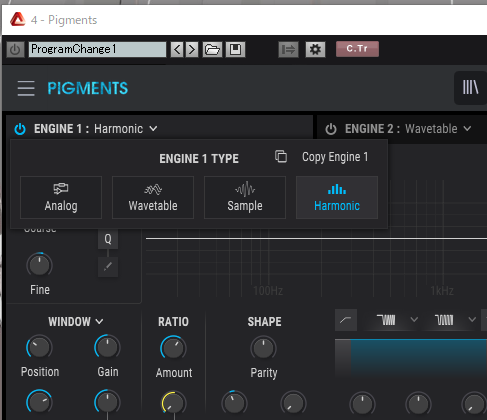Click the Copy Engine 1 icon

[281, 156]
